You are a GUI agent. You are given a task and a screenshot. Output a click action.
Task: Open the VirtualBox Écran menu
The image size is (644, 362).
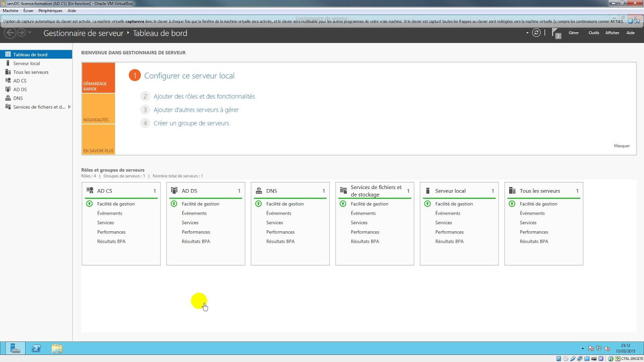tap(28, 11)
